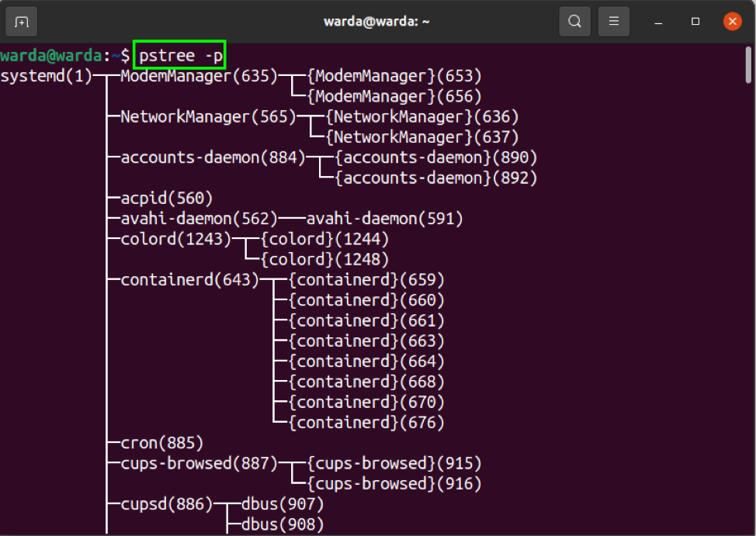Click {accounts-daemon}(892) thread entry
The image size is (756, 536).
[x=436, y=178]
